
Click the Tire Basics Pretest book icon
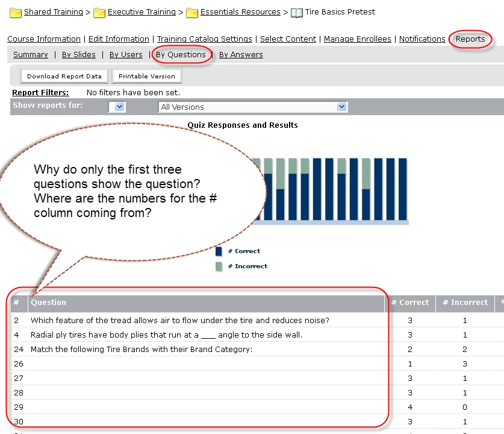(x=296, y=13)
